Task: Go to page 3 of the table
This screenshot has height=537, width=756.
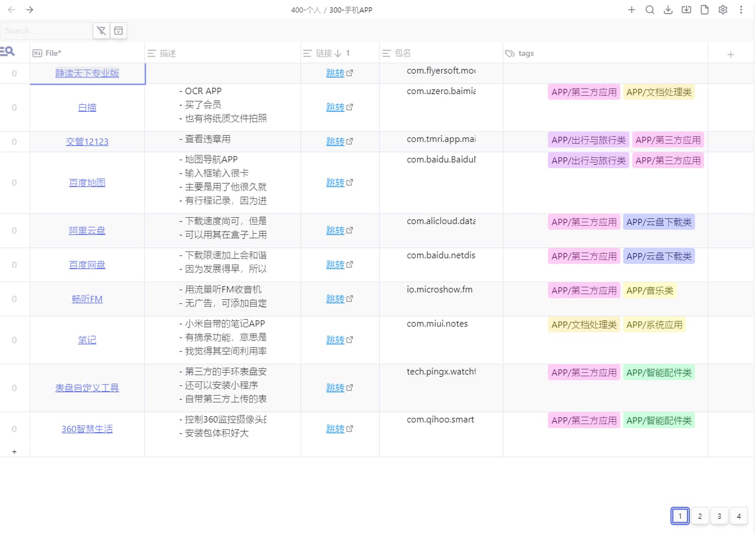Action: click(719, 516)
